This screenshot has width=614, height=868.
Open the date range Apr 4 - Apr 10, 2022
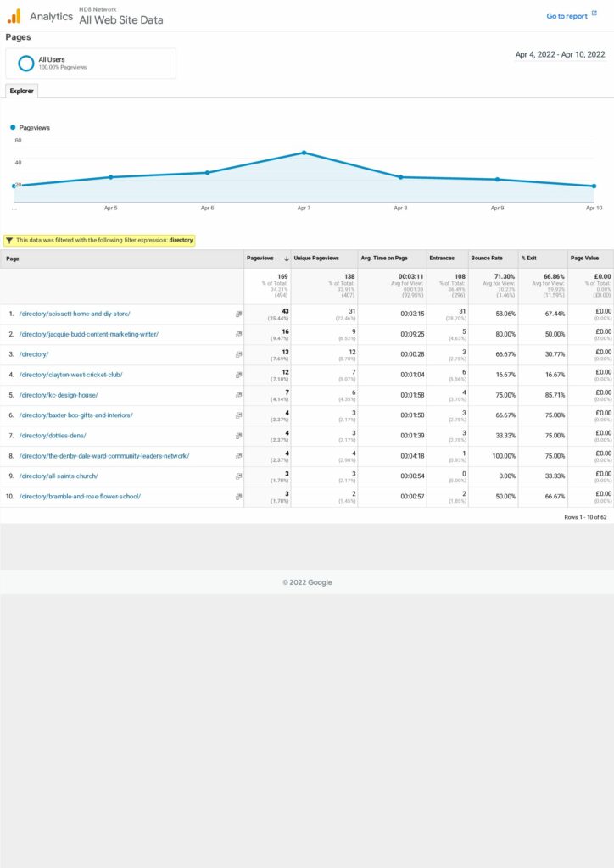tap(560, 54)
